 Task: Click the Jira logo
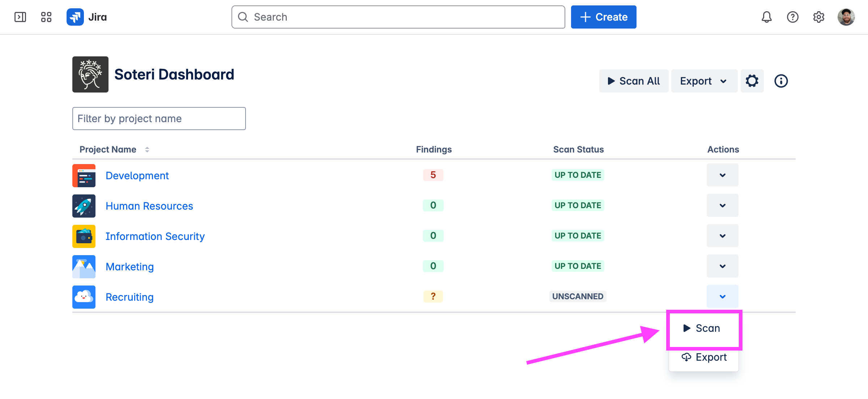(87, 17)
